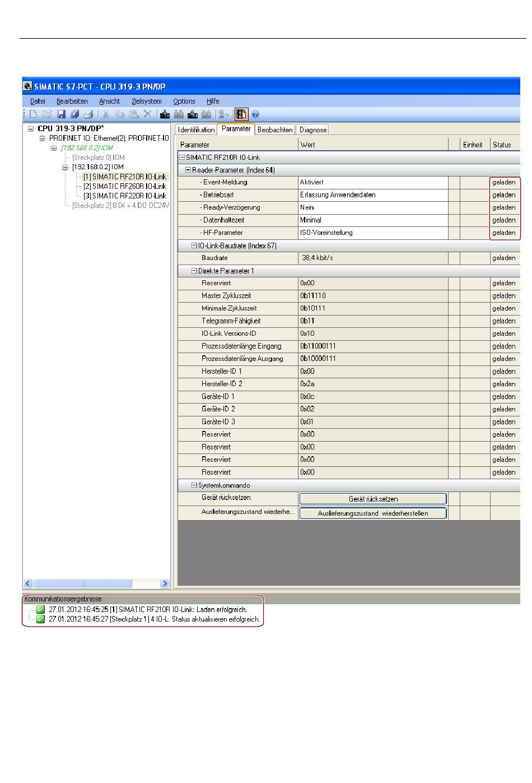
Task: Select the Parameter tab
Action: [x=236, y=129]
